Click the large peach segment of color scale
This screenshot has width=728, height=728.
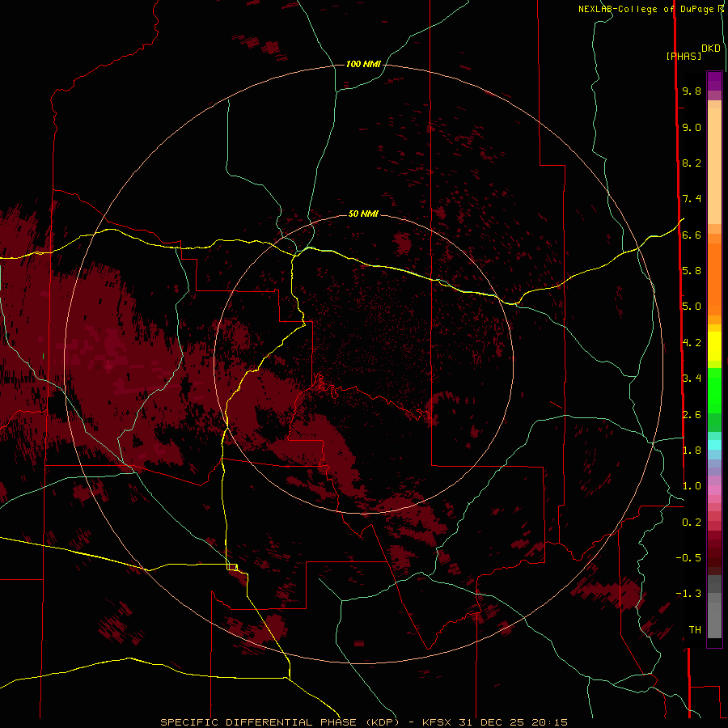714,166
